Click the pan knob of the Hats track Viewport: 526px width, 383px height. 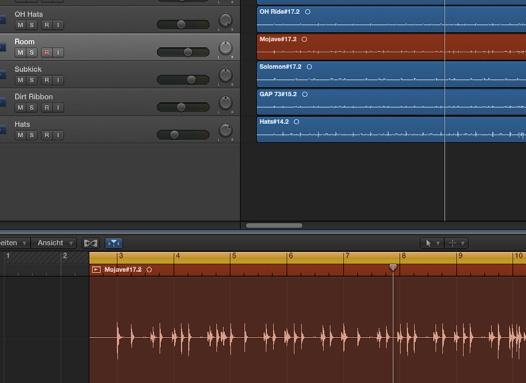click(225, 130)
